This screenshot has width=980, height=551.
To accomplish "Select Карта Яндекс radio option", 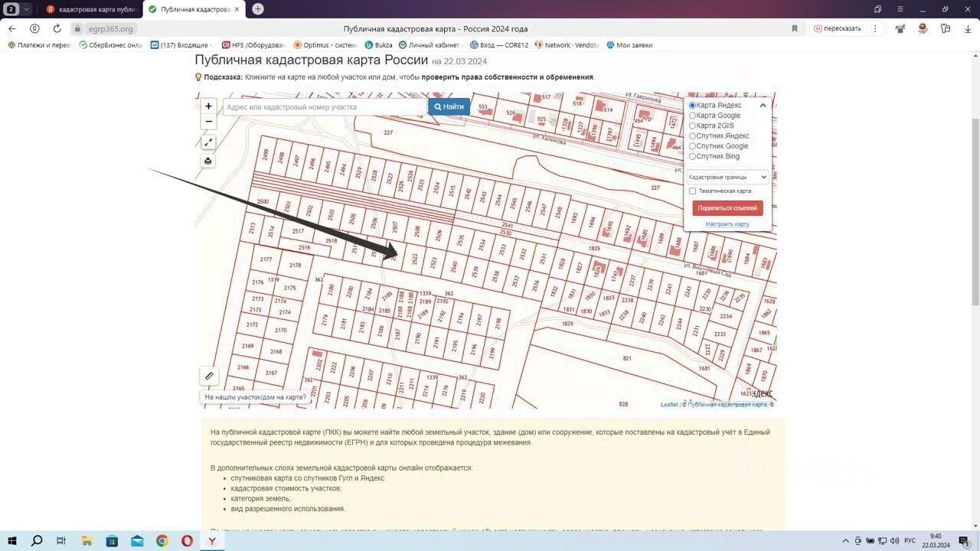I will coord(692,106).
